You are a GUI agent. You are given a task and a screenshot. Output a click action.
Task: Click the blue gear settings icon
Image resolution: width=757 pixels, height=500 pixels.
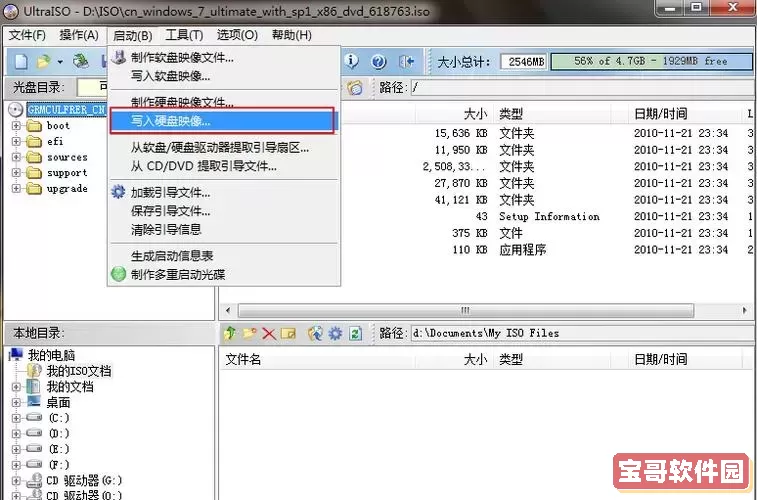(x=335, y=333)
